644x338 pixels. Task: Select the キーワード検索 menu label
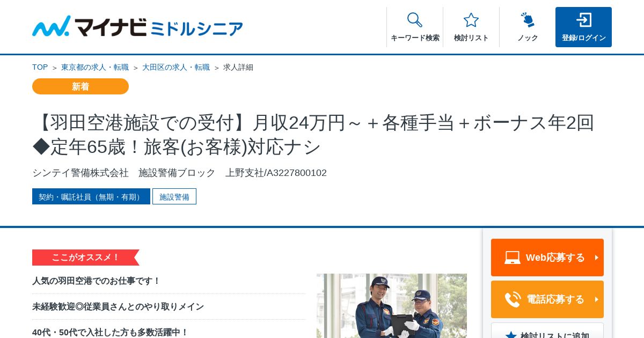[x=415, y=38]
